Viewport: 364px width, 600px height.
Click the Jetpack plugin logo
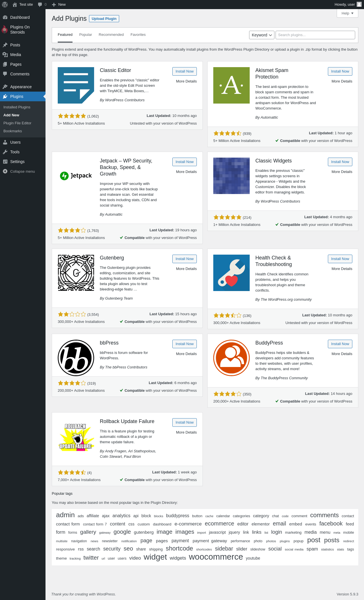(x=76, y=176)
